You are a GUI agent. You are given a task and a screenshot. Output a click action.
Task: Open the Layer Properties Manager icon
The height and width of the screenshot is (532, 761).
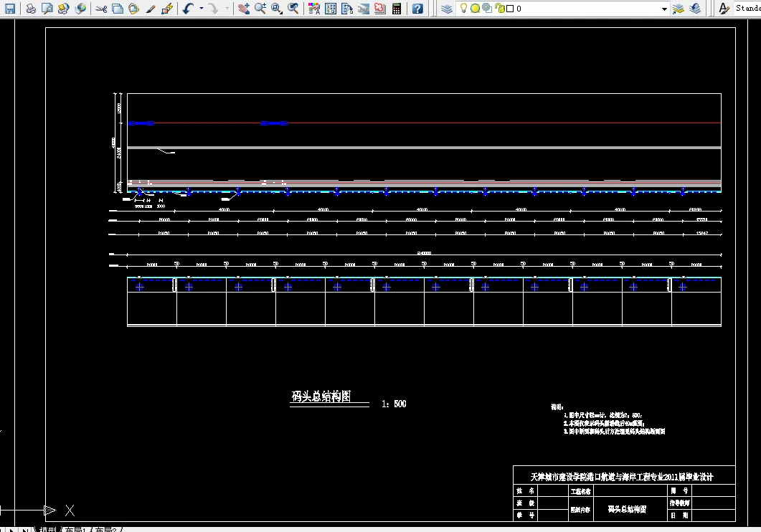[447, 8]
